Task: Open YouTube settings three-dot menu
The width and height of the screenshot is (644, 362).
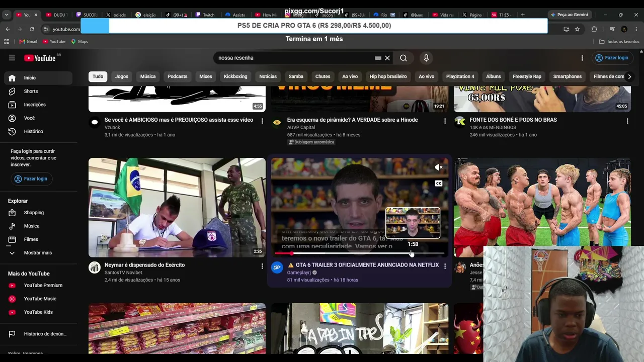Action: click(582, 58)
